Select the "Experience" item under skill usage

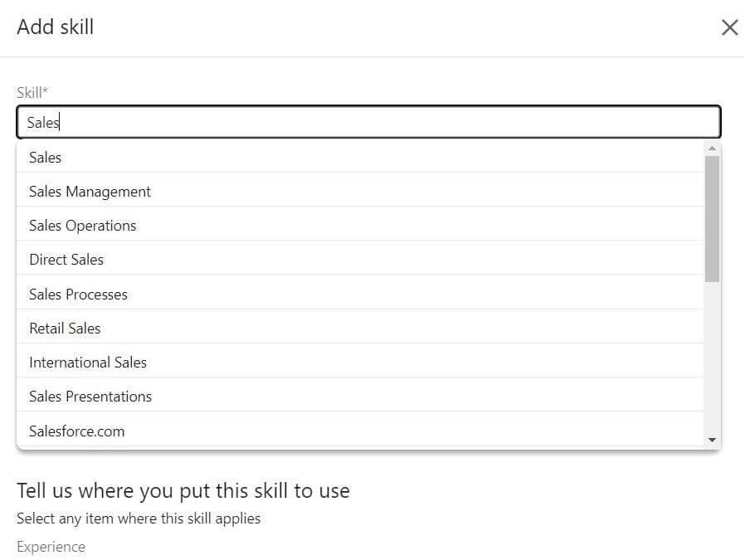(51, 546)
